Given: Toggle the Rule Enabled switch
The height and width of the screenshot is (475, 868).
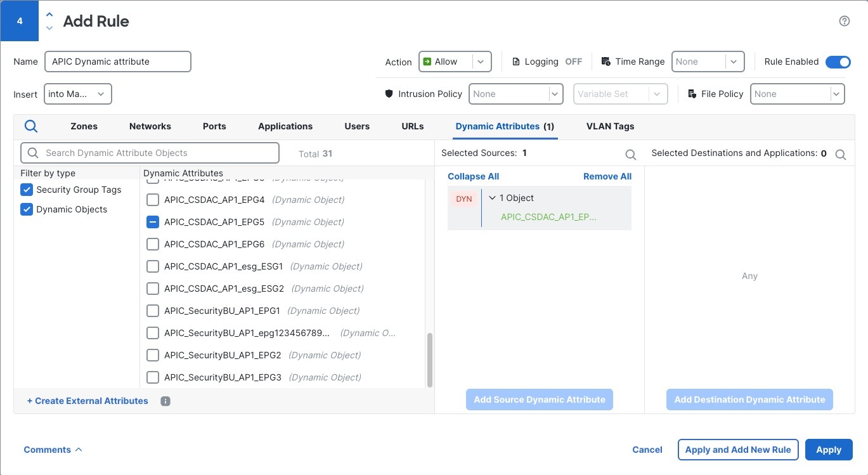Looking at the screenshot, I should (838, 62).
